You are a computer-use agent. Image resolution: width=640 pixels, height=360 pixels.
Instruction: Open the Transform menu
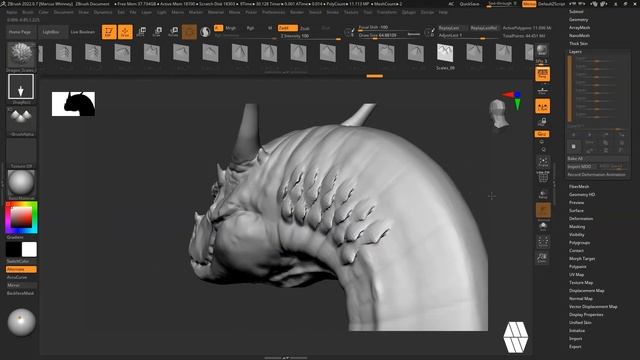pos(386,12)
